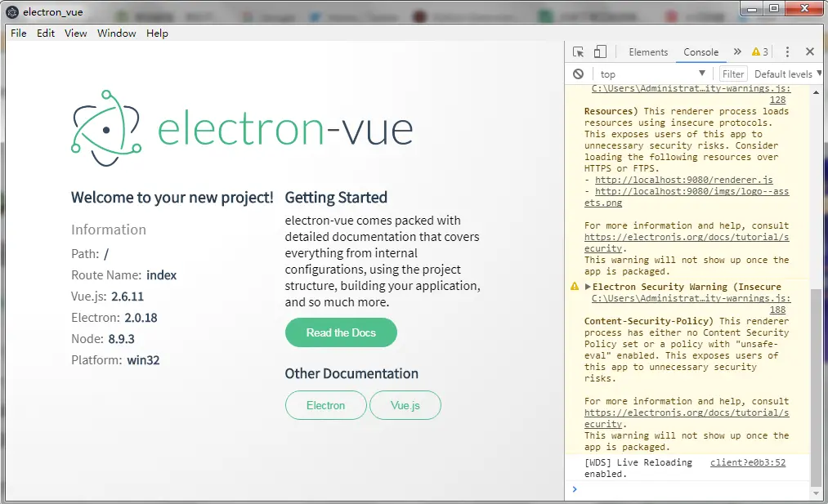This screenshot has height=504, width=828.
Task: Open the client?e0b3:52 source link
Action: (x=748, y=462)
